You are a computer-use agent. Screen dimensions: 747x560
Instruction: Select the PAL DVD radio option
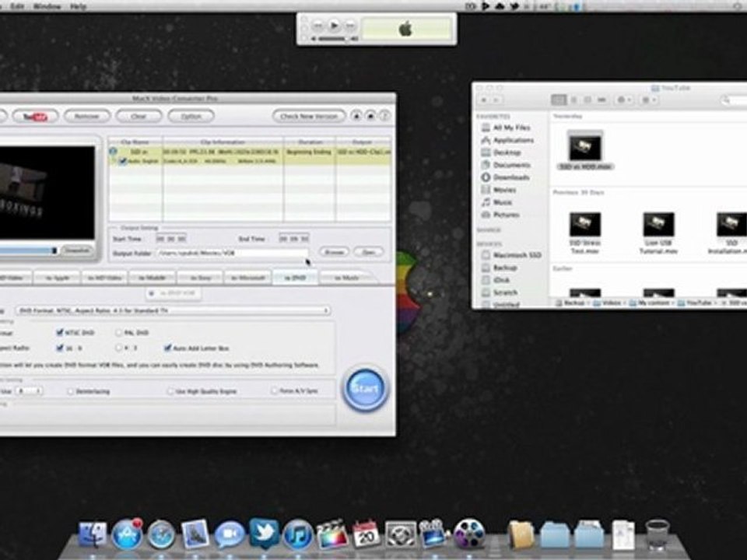(118, 332)
